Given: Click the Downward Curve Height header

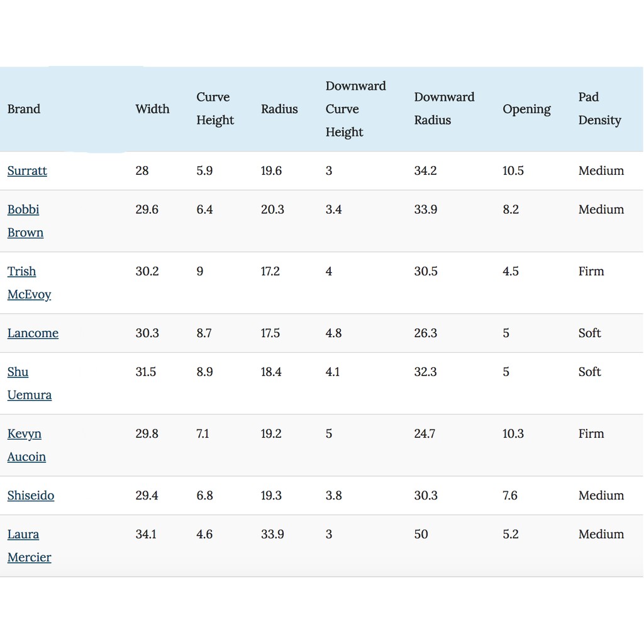Looking at the screenshot, I should 355,109.
